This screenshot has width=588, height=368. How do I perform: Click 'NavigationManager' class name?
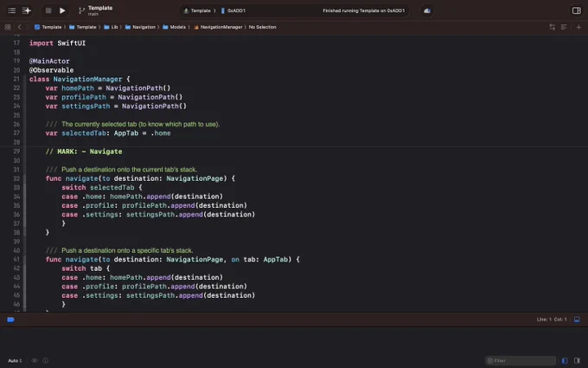(87, 80)
